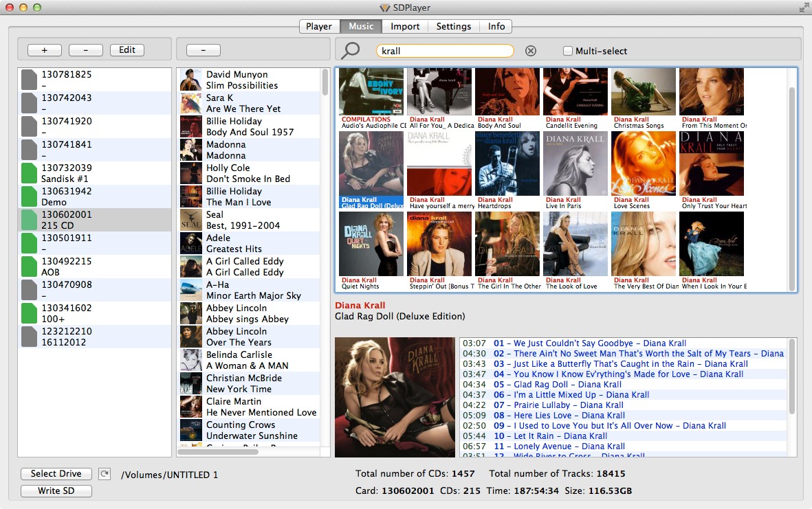Click the Edit card button
The image size is (812, 509).
pos(127,50)
